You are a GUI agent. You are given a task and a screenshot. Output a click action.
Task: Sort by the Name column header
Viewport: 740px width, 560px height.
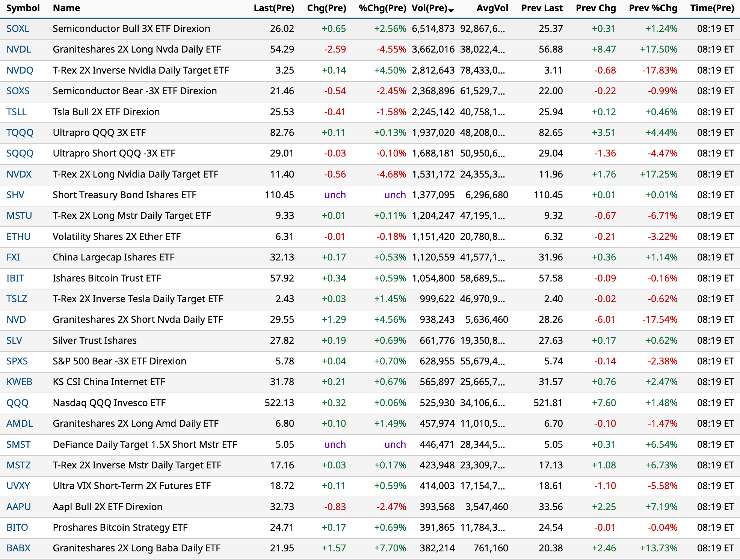(66, 8)
